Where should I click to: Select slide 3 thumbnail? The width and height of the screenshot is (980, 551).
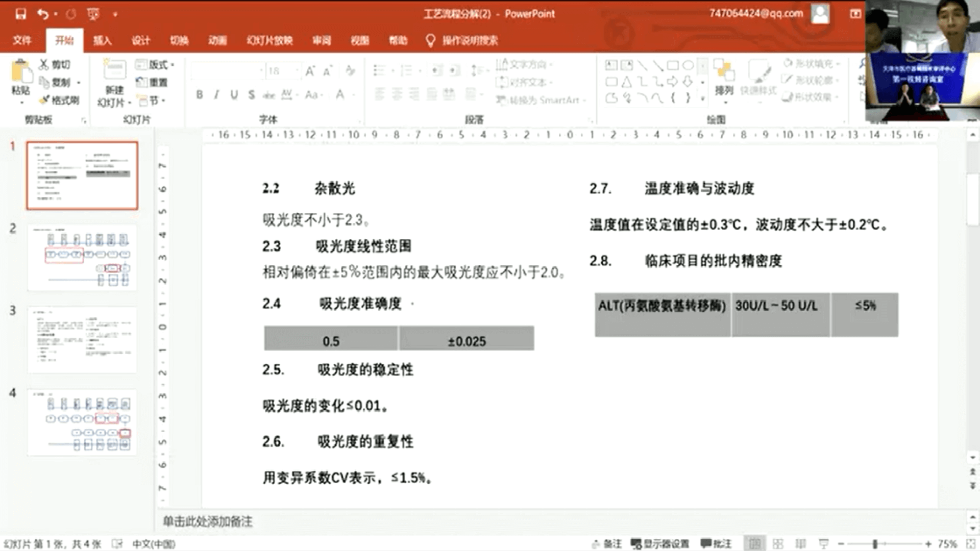pyautogui.click(x=82, y=340)
